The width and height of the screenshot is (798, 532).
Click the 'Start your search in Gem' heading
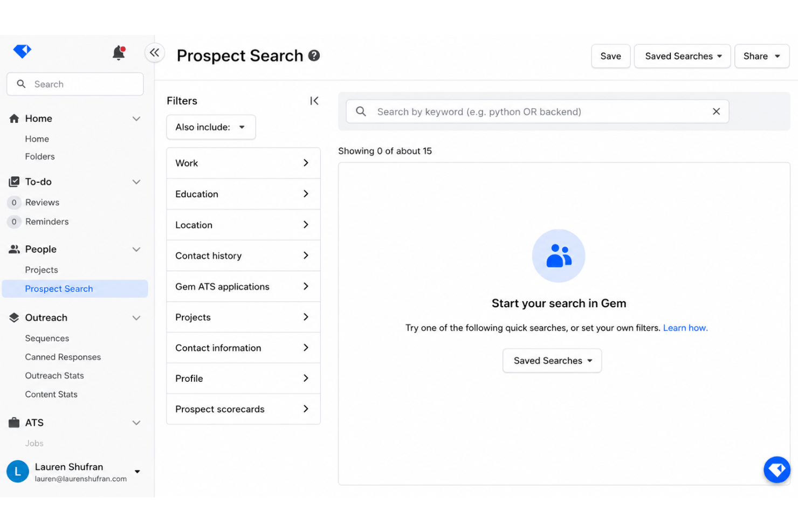tap(559, 303)
